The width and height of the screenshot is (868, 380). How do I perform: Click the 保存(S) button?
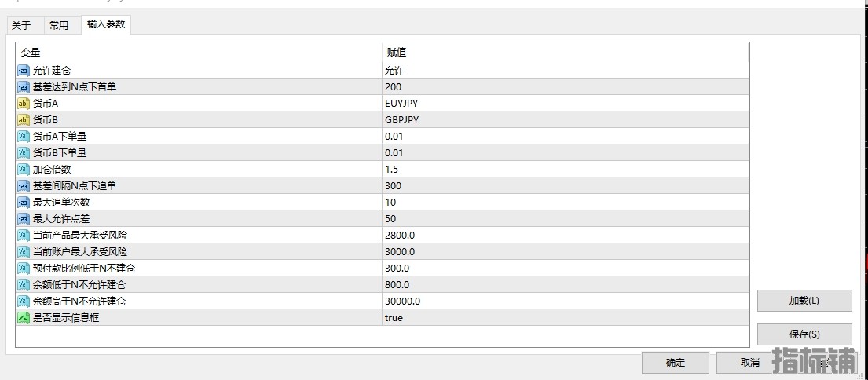click(x=804, y=334)
